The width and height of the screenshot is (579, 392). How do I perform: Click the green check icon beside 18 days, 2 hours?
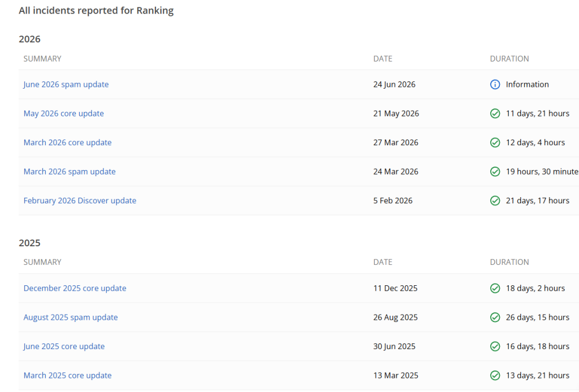[x=495, y=289]
